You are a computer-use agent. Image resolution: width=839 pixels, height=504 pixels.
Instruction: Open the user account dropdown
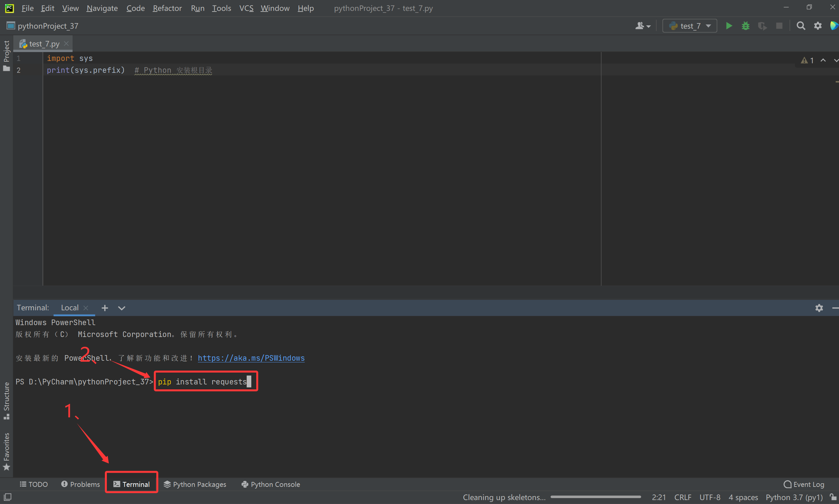pyautogui.click(x=642, y=26)
